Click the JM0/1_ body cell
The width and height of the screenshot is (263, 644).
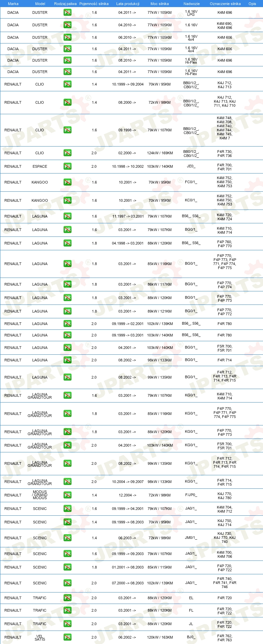tap(191, 538)
